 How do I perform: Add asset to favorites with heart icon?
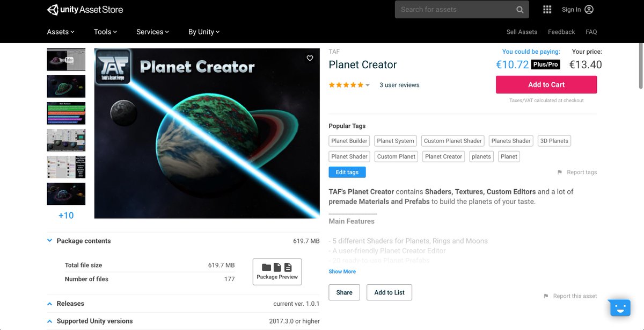[310, 58]
